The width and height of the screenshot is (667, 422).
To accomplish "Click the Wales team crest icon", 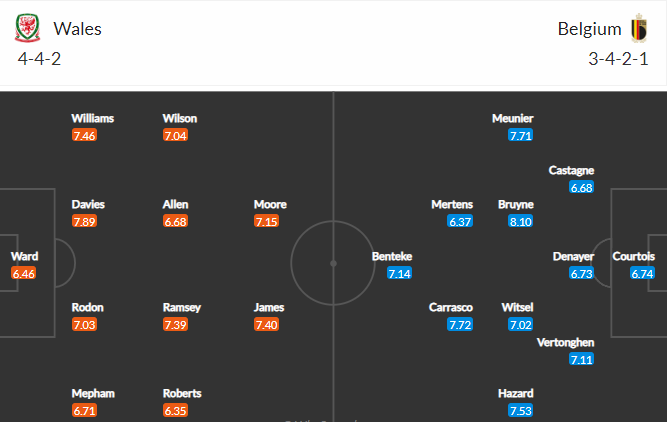I will click(28, 28).
